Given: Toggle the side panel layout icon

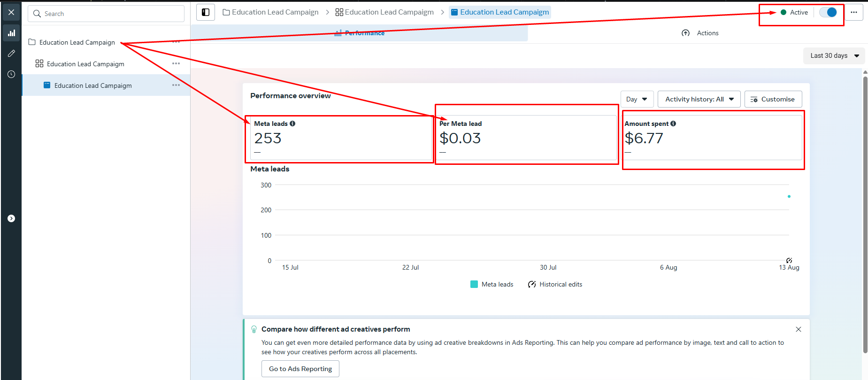Looking at the screenshot, I should pyautogui.click(x=206, y=12).
